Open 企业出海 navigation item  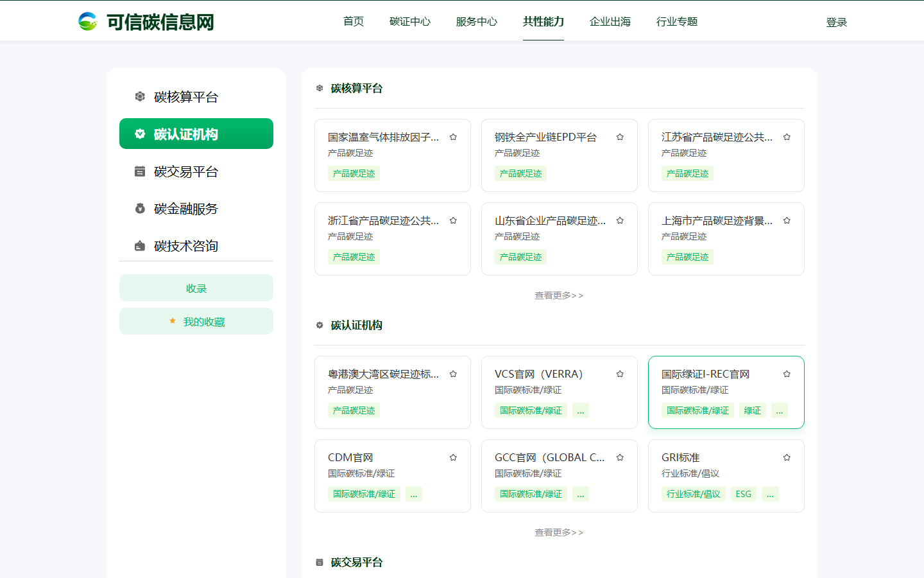610,21
